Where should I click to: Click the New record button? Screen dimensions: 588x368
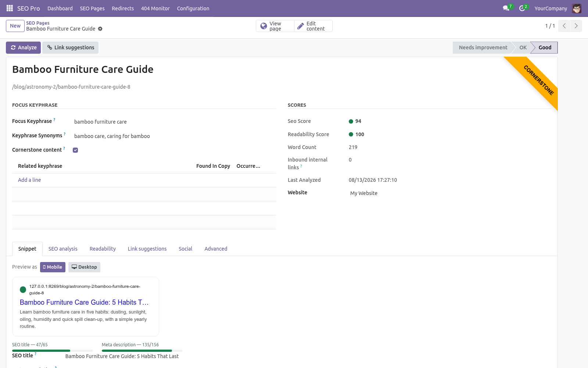click(15, 26)
